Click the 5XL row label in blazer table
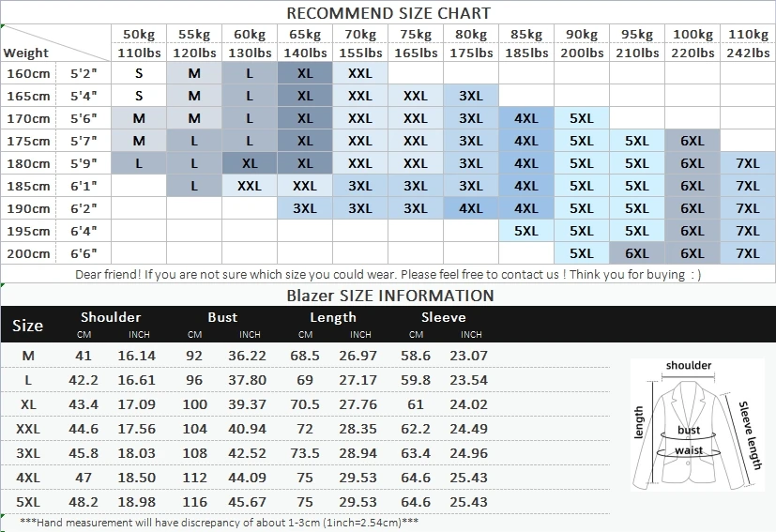The width and height of the screenshot is (776, 532). point(28,502)
